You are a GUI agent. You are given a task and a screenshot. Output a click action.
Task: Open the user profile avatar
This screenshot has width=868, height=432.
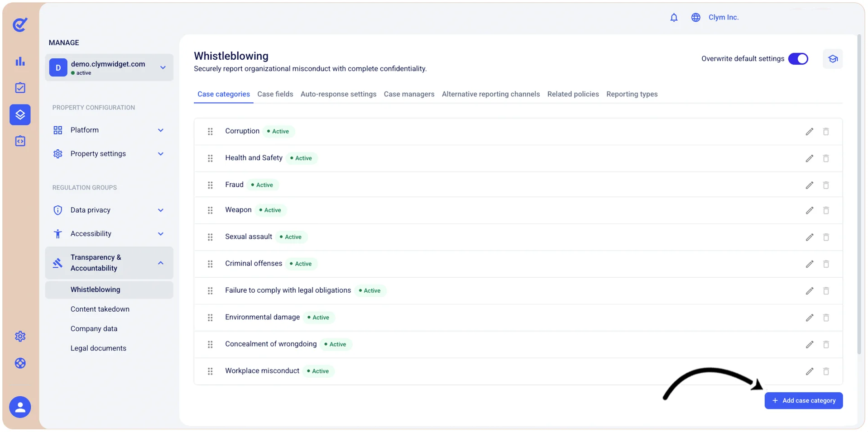click(x=20, y=407)
